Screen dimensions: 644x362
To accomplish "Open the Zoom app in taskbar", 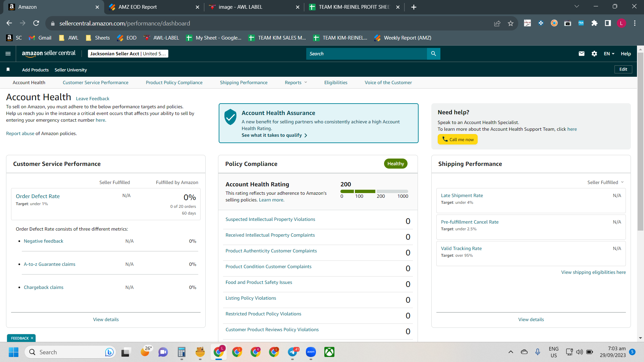I will [311, 352].
